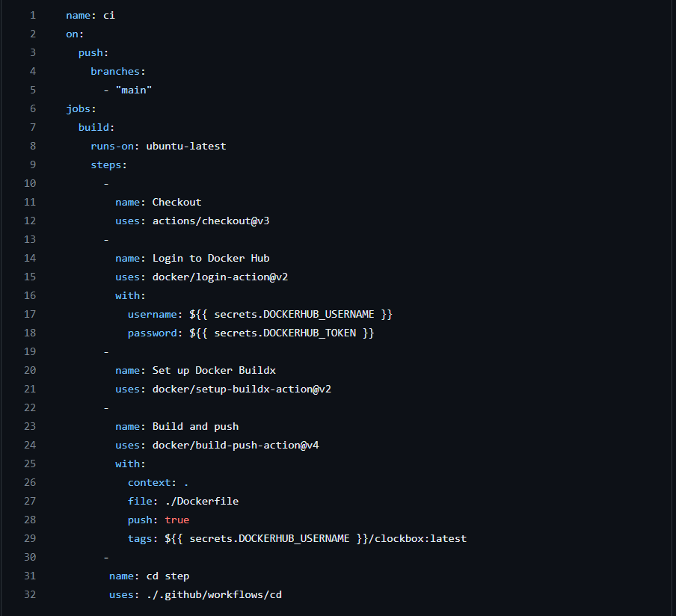Click './.github/workflows/cd' on line 32
The height and width of the screenshot is (616, 676).
tap(215, 594)
